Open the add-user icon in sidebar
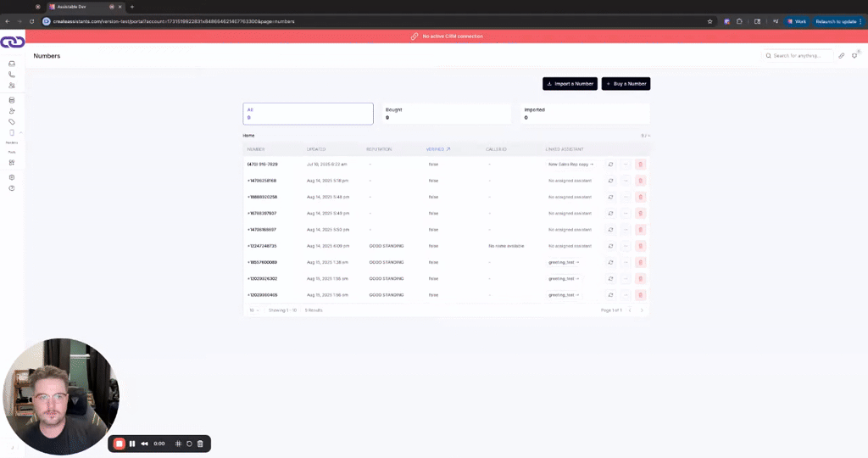 click(x=12, y=111)
